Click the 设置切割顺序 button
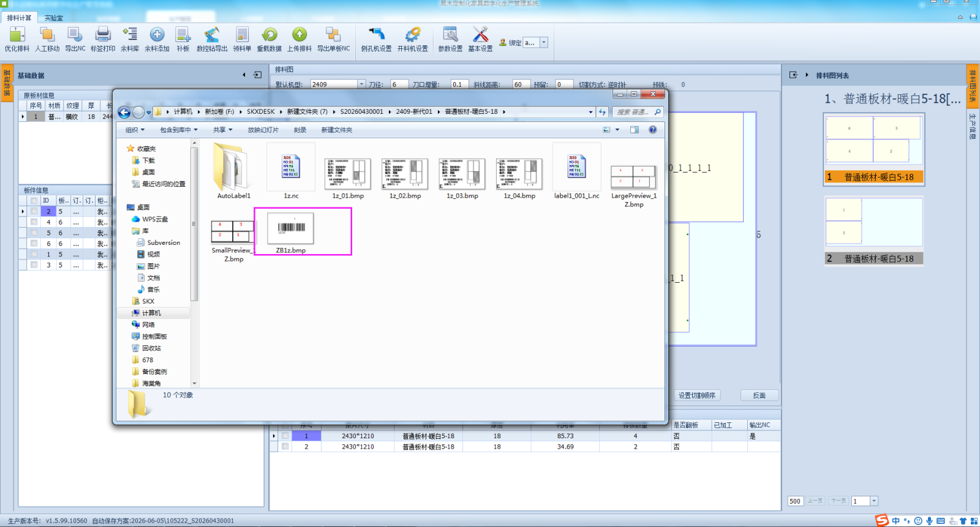980x527 pixels. point(697,395)
